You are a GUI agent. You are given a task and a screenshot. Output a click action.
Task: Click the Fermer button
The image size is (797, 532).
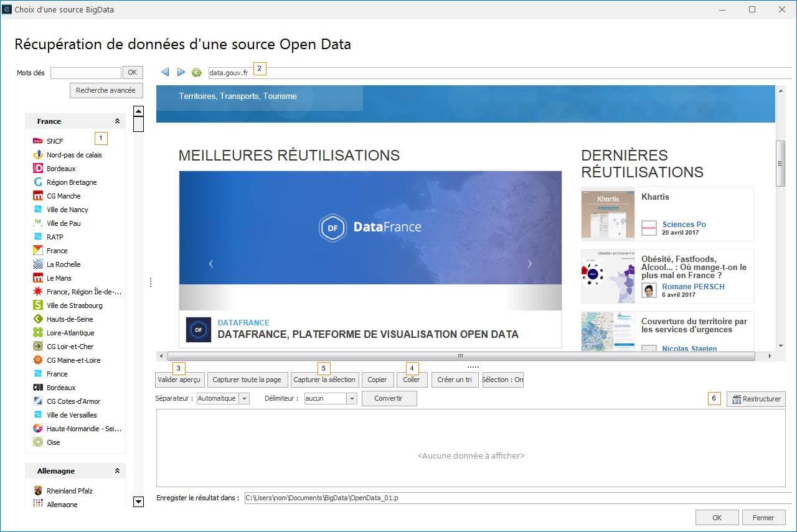[x=763, y=518]
